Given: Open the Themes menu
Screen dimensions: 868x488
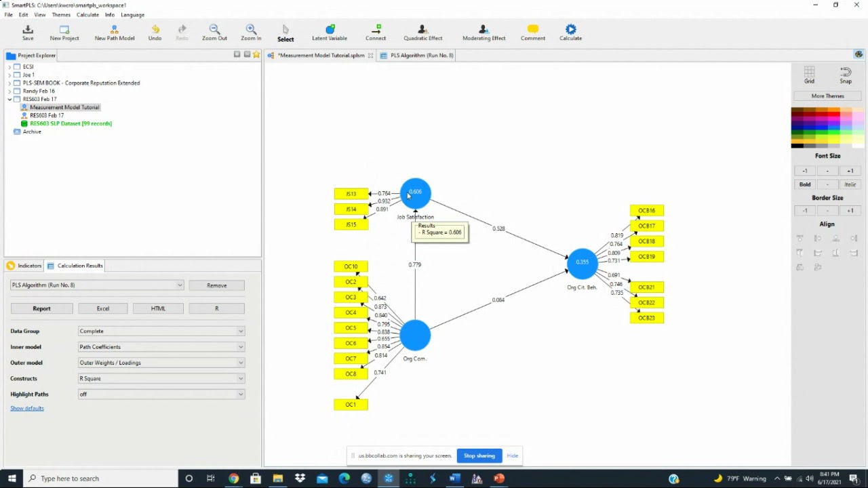Looking at the screenshot, I should (61, 14).
